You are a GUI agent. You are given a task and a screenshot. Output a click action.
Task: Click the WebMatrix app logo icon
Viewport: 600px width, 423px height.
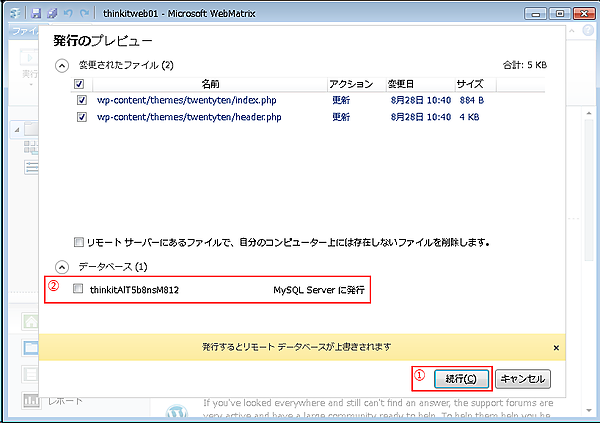click(x=14, y=15)
